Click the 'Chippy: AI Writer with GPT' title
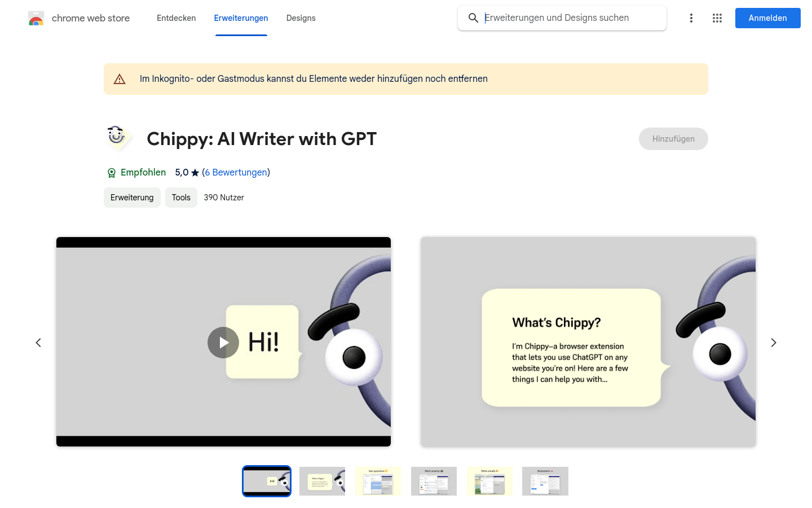The height and width of the screenshot is (508, 812). (262, 139)
